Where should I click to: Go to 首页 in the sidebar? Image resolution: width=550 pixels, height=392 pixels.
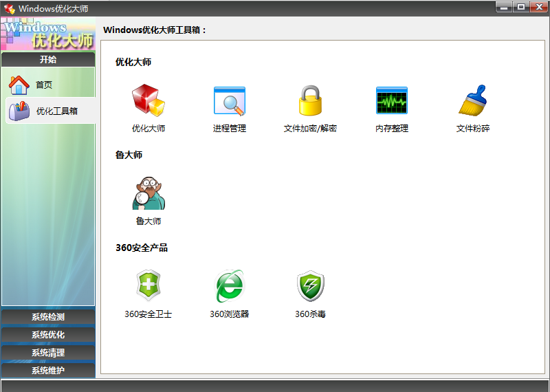pyautogui.click(x=43, y=85)
